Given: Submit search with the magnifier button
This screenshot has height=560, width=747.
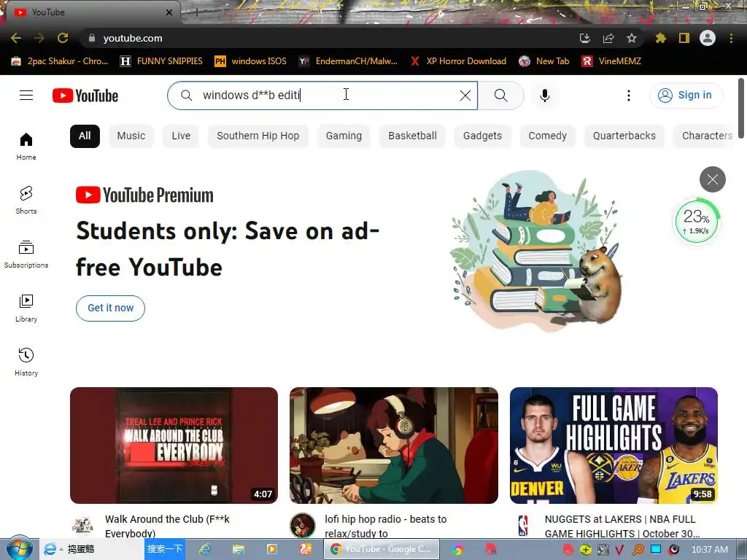Looking at the screenshot, I should 500,96.
